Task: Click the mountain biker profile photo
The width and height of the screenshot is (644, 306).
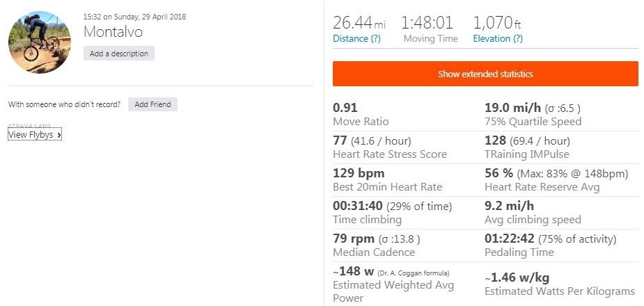Action: (39, 42)
